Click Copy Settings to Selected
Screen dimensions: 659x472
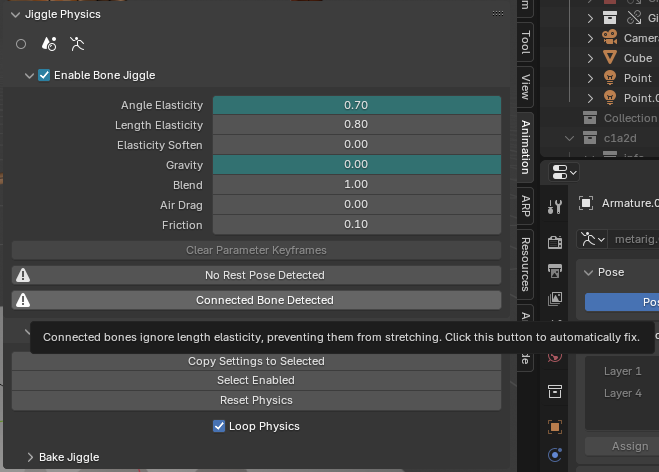256,361
